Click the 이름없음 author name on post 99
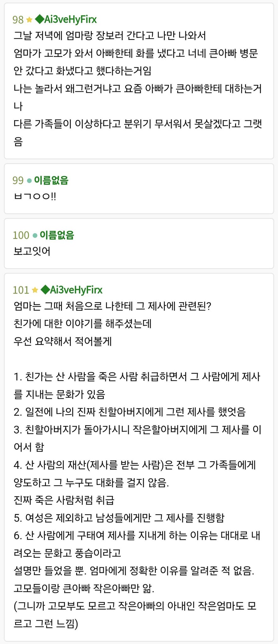The height and width of the screenshot is (644, 278). pos(51,180)
